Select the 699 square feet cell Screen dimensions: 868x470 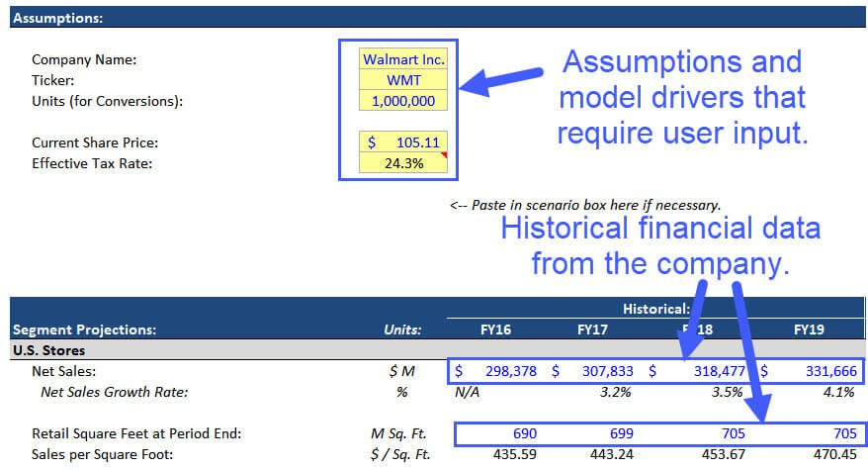[622, 434]
